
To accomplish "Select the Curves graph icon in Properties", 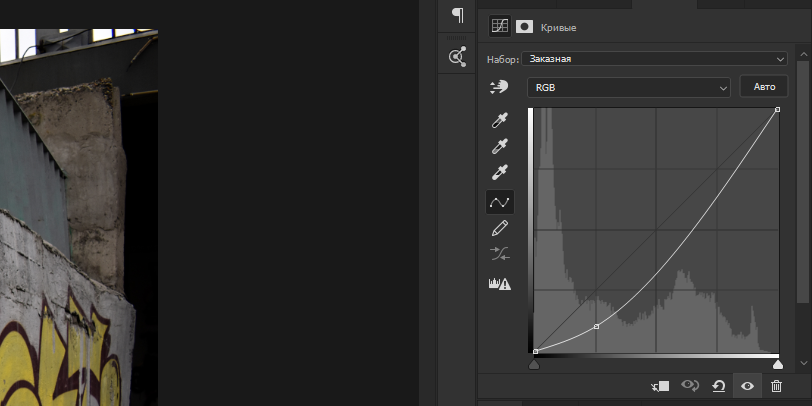I will (500, 26).
